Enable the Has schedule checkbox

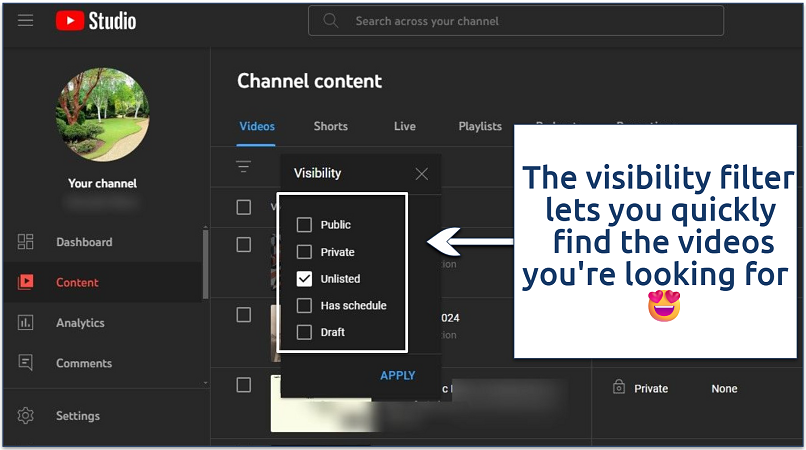[x=305, y=305]
